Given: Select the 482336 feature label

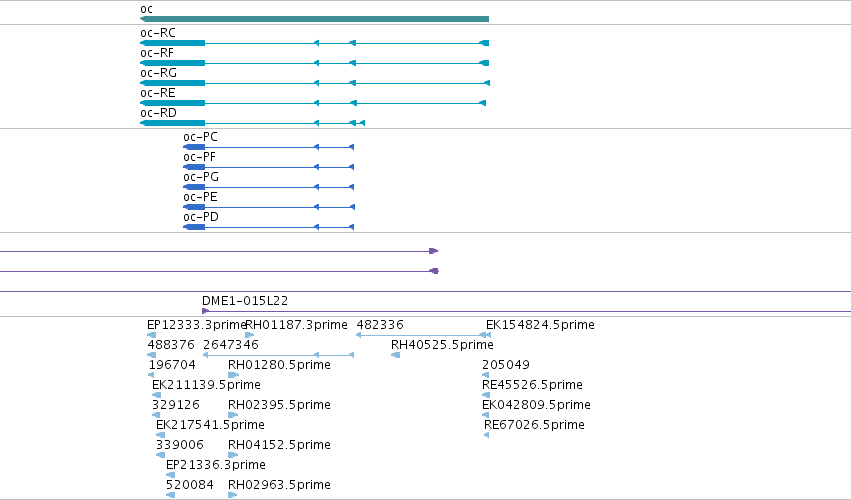Looking at the screenshot, I should 380,325.
